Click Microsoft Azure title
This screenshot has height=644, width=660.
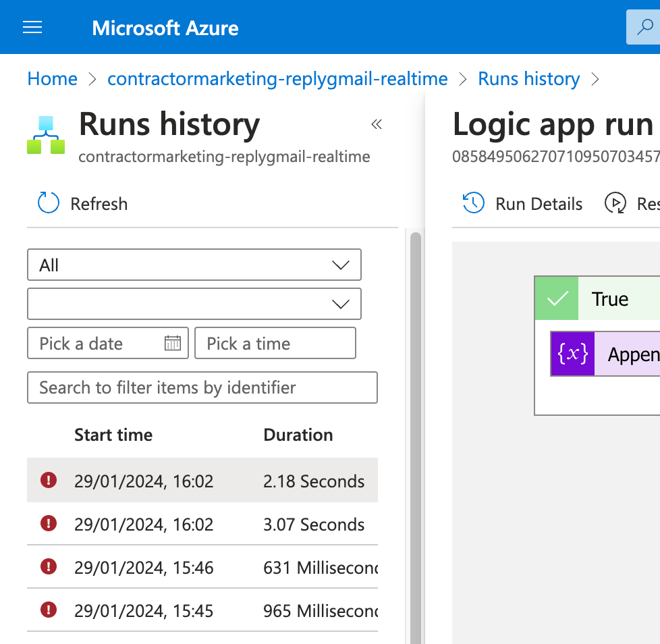(x=165, y=28)
